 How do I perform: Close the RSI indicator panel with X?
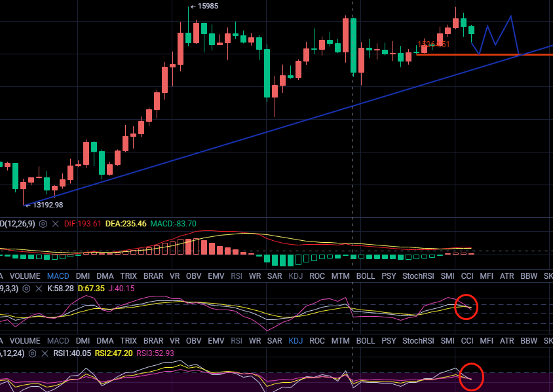[45, 353]
